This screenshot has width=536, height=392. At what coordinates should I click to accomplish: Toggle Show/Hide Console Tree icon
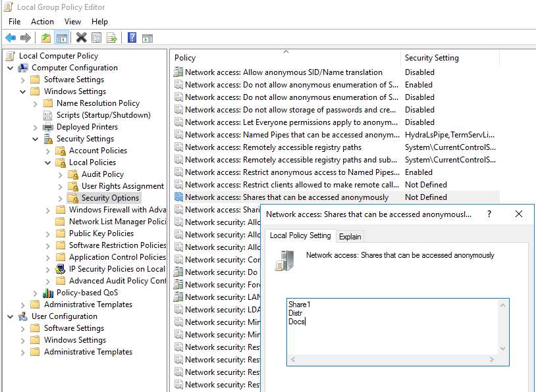point(61,38)
